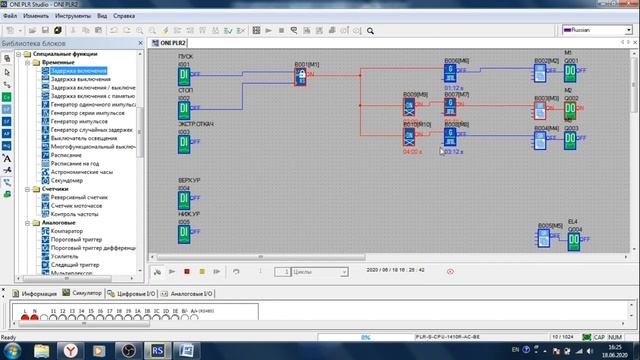640x360 pixels.
Task: Click timer block B006[M6] on the diagram
Action: [450, 73]
